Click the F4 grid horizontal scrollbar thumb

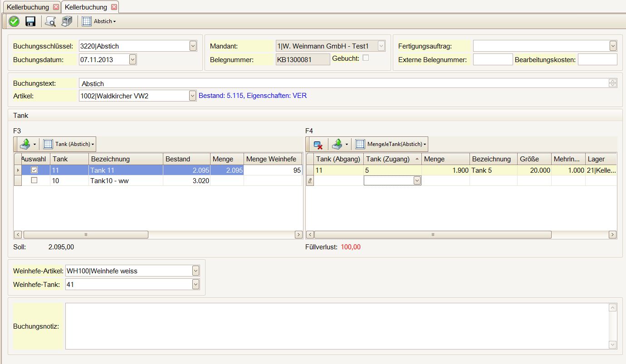pyautogui.click(x=433, y=235)
